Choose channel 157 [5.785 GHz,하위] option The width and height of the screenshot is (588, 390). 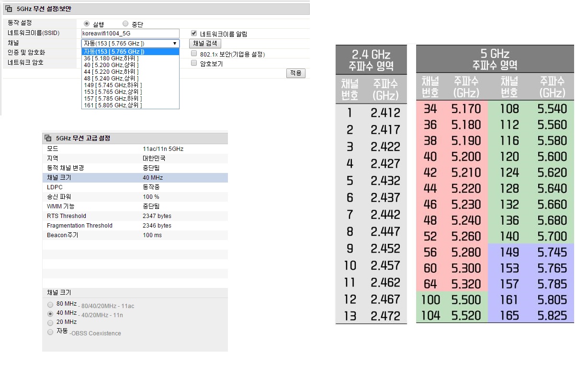(x=130, y=98)
